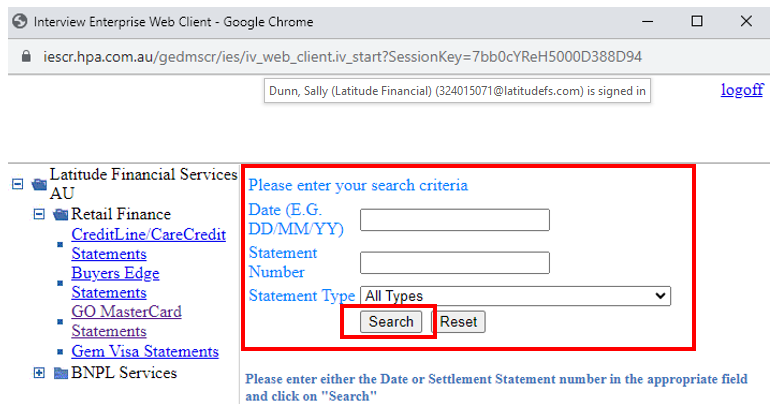The width and height of the screenshot is (774, 404).
Task: Open CreditLine/CareCredit Statements link
Action: click(148, 235)
